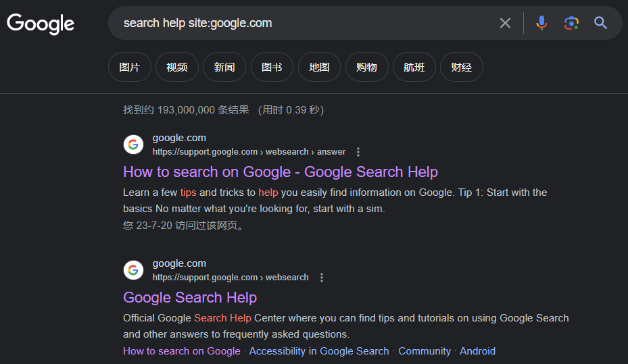Click the favicon of the second google.com result
This screenshot has height=364, width=628.
pos(133,270)
